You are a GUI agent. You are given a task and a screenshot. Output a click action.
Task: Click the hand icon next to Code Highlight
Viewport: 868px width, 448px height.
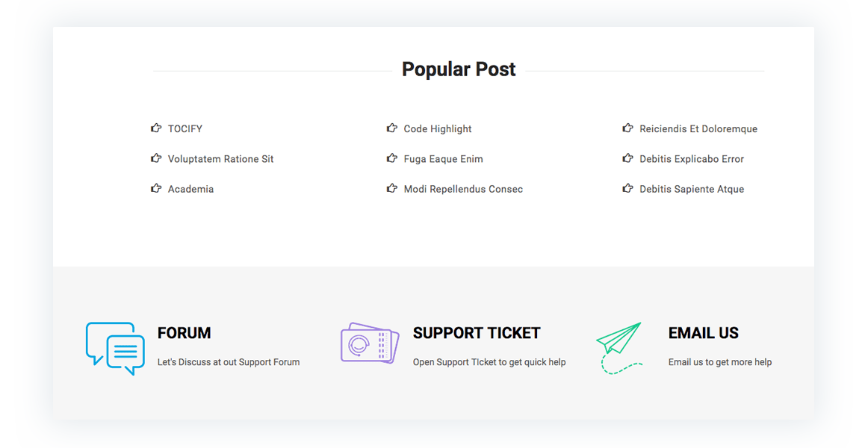392,128
